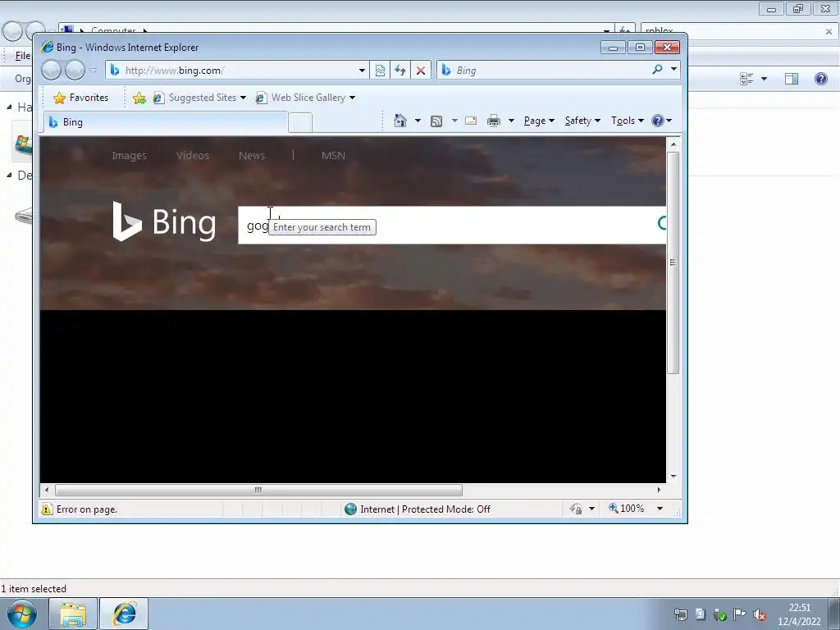Image resolution: width=840 pixels, height=630 pixels.
Task: Click the horizontal scrollbar thumb in IE
Action: [x=258, y=490]
